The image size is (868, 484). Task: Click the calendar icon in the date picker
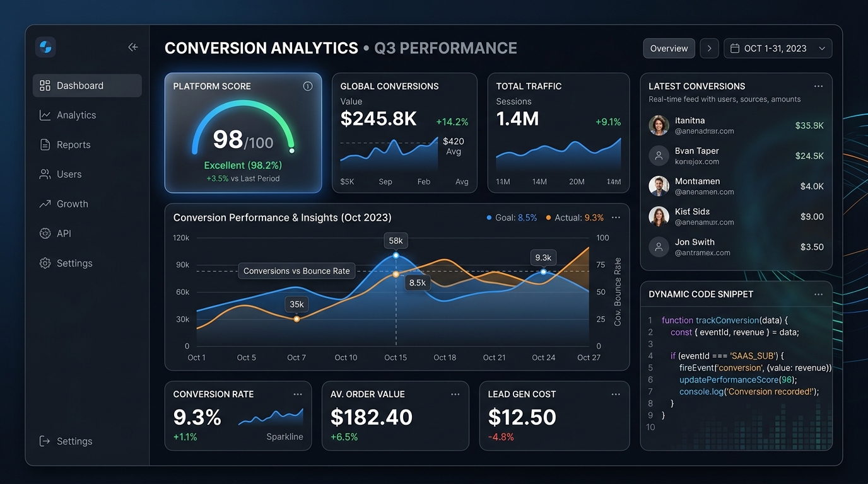(735, 49)
